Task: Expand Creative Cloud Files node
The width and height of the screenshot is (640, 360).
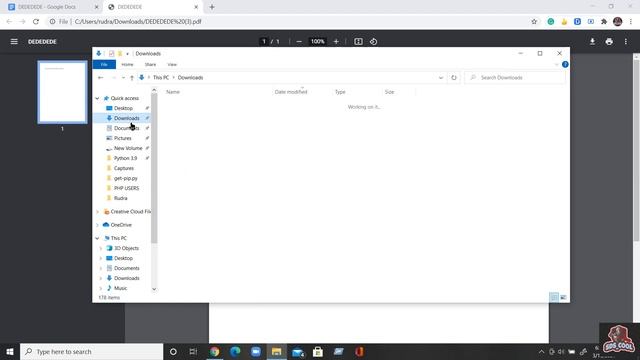Action: click(x=97, y=212)
